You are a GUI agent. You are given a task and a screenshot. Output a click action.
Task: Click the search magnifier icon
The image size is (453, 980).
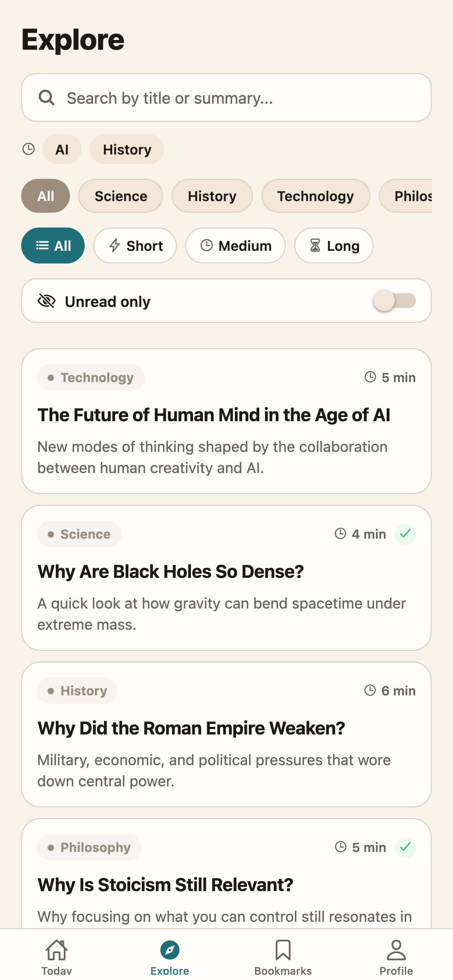tap(47, 98)
